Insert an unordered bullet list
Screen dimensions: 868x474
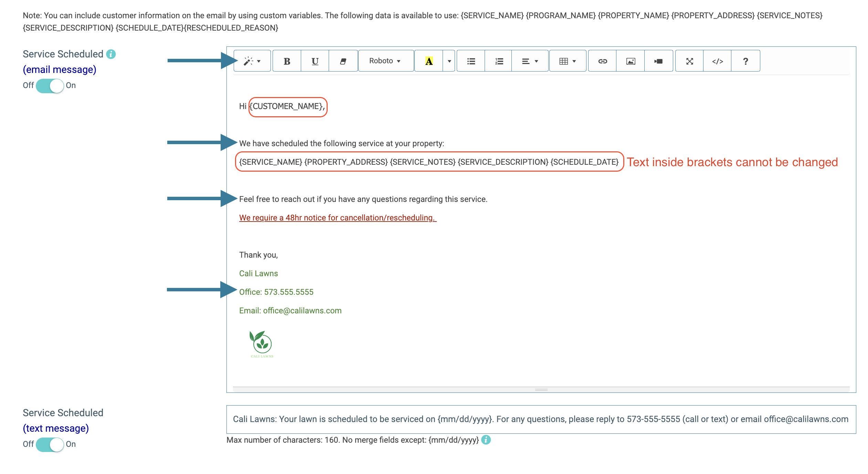coord(470,61)
